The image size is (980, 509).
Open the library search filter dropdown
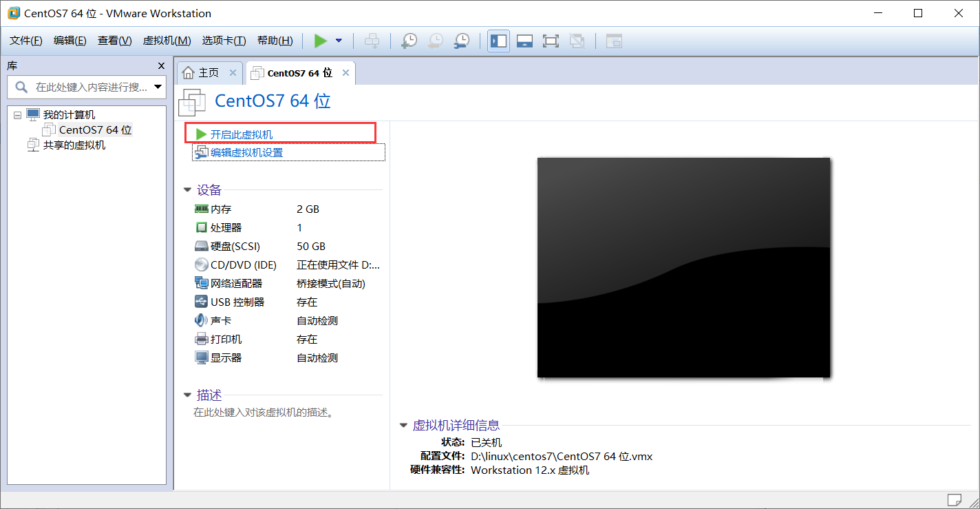[x=159, y=87]
